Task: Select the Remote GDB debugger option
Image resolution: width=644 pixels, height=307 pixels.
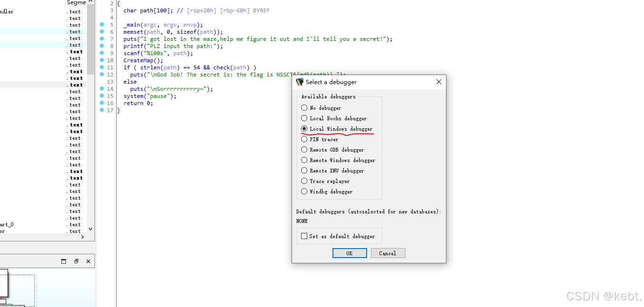Action: click(304, 150)
